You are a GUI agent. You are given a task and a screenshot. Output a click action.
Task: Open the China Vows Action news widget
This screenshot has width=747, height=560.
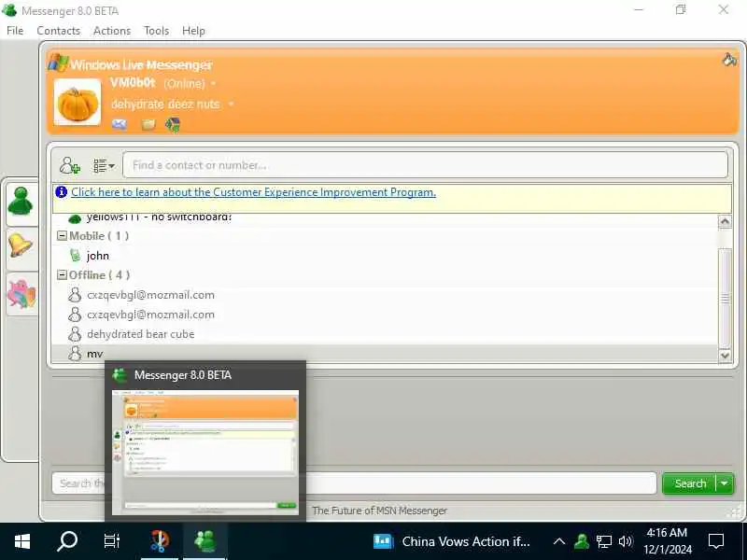pyautogui.click(x=452, y=541)
